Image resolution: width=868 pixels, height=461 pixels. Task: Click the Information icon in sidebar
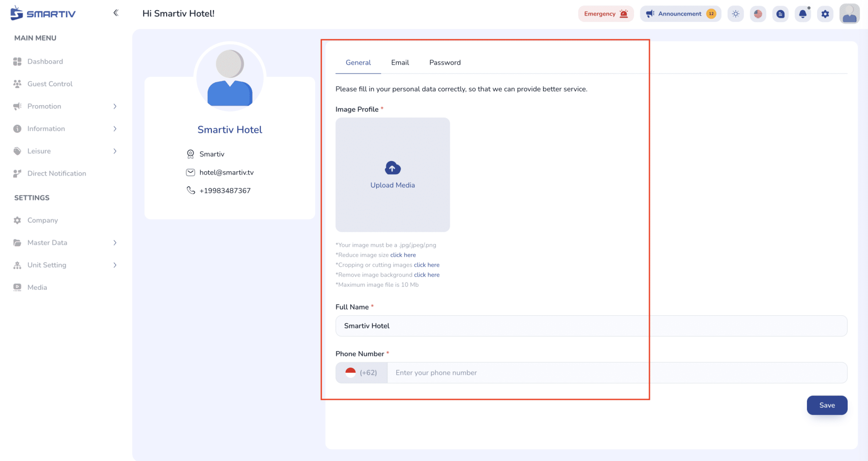tap(17, 129)
